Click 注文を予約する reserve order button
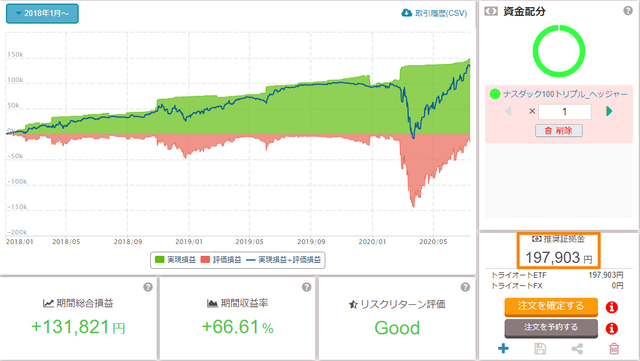 point(551,328)
